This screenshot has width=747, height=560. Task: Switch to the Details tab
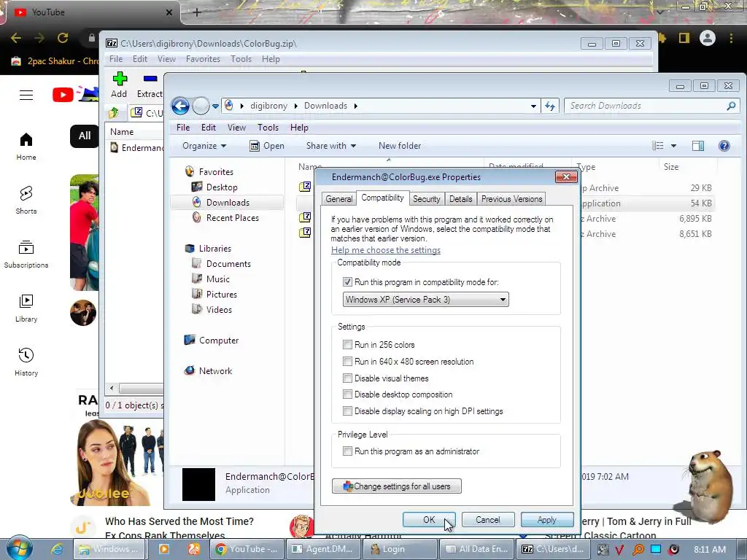[461, 199]
